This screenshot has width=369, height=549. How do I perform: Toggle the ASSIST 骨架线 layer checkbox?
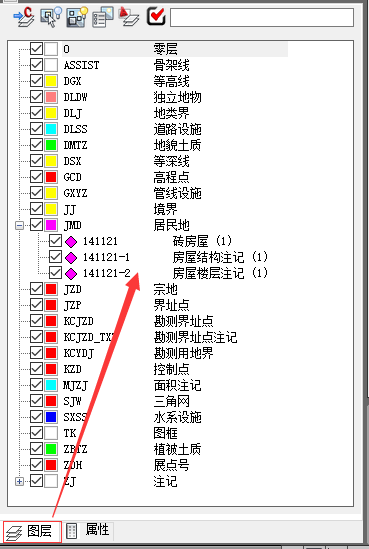point(36,65)
